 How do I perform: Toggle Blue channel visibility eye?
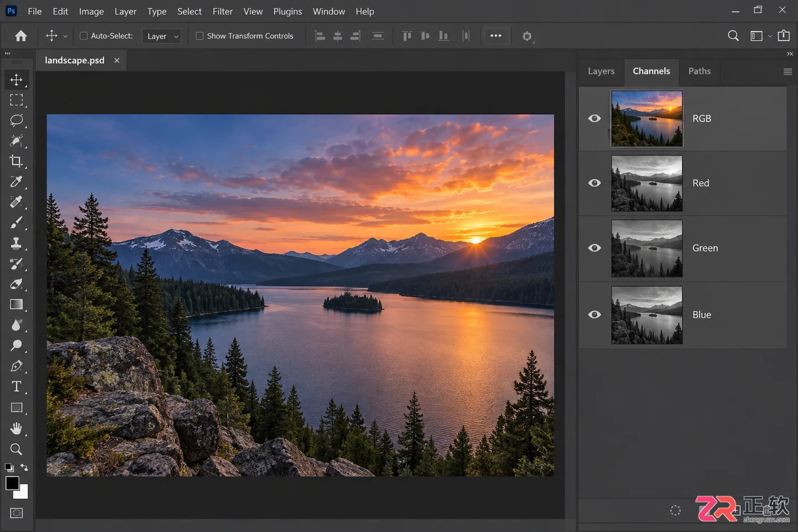(595, 314)
